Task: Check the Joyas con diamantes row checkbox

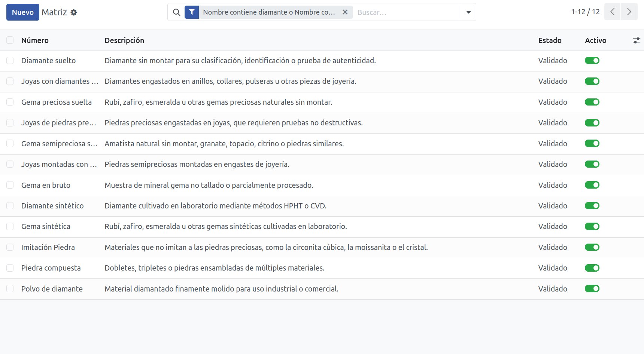Action: click(10, 81)
